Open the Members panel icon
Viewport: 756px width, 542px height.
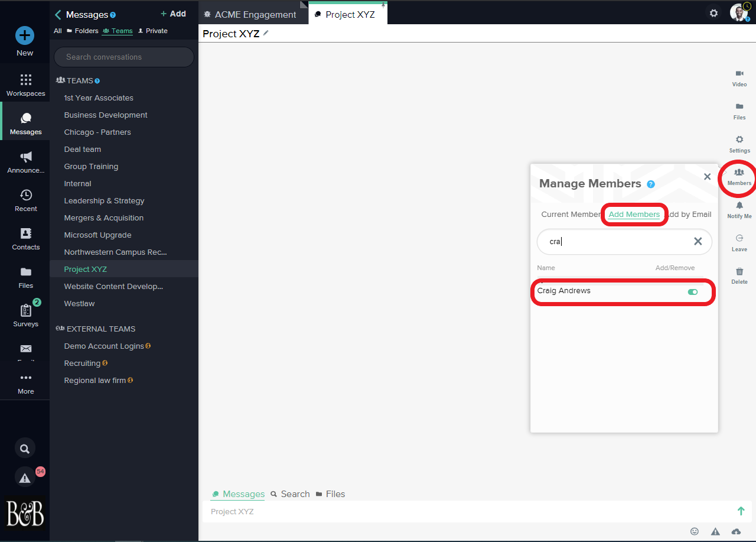(739, 172)
